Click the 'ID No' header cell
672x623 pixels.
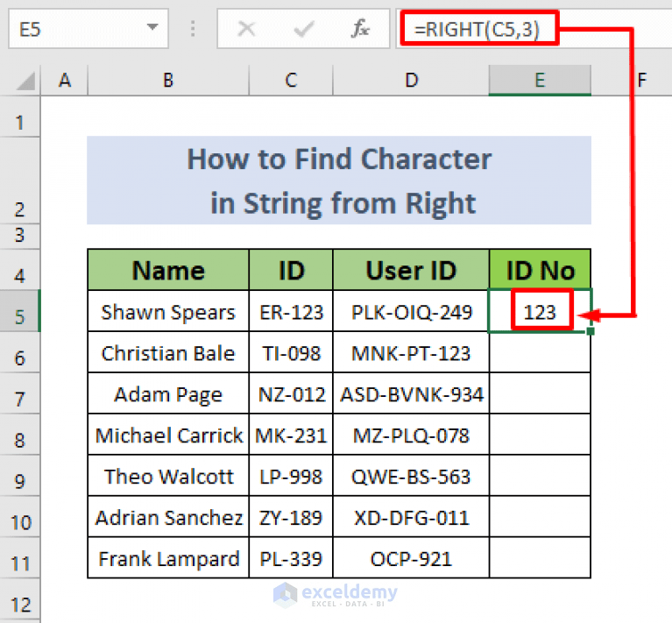(x=540, y=270)
